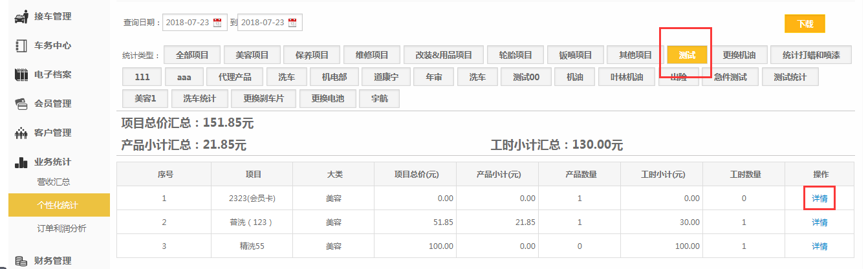Open calendar icon for end date
The image size is (868, 269).
coord(292,23)
